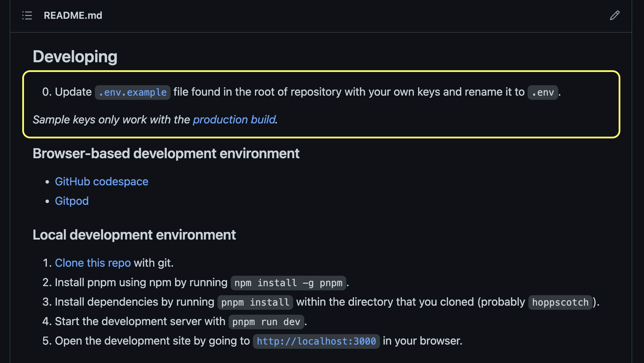Click the README.md file title
Image resolution: width=644 pixels, height=363 pixels.
tap(73, 15)
